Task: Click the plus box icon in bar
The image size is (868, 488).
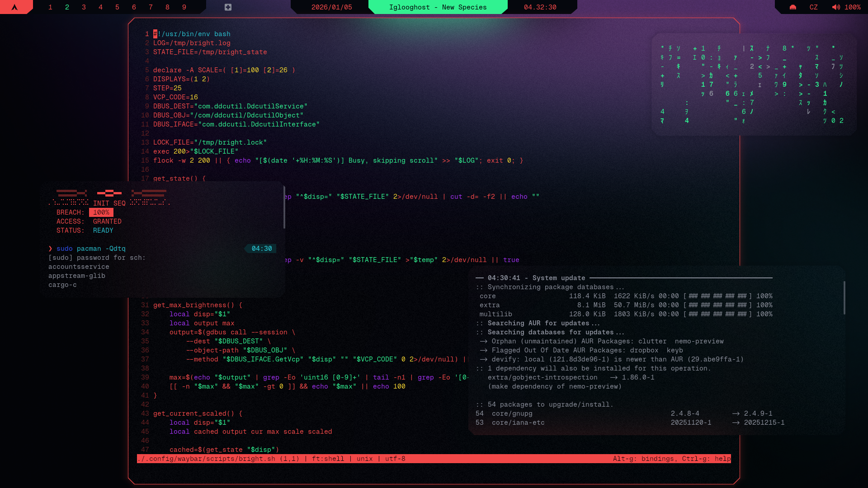Action: (x=228, y=7)
